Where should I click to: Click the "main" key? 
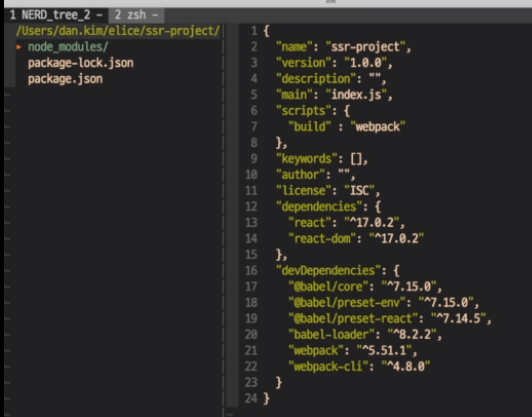click(x=294, y=94)
